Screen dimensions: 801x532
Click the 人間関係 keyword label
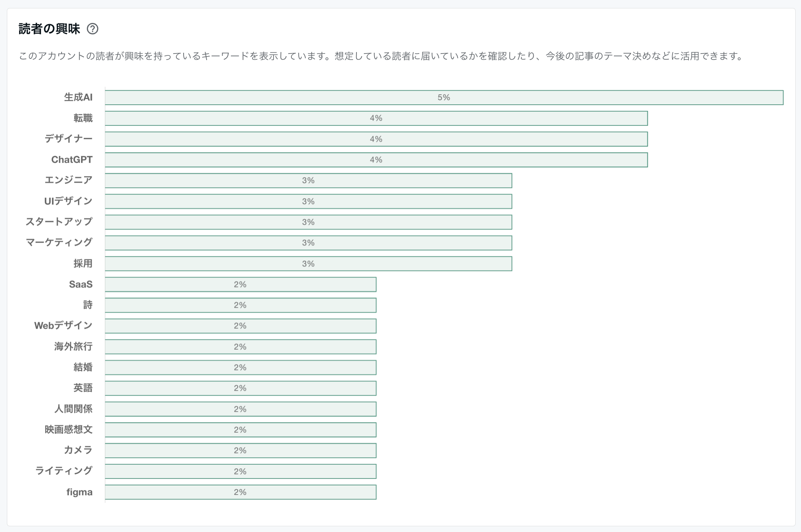[73, 409]
